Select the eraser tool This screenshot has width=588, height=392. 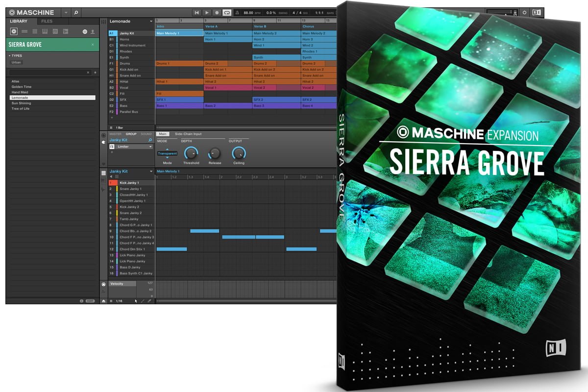click(x=149, y=301)
